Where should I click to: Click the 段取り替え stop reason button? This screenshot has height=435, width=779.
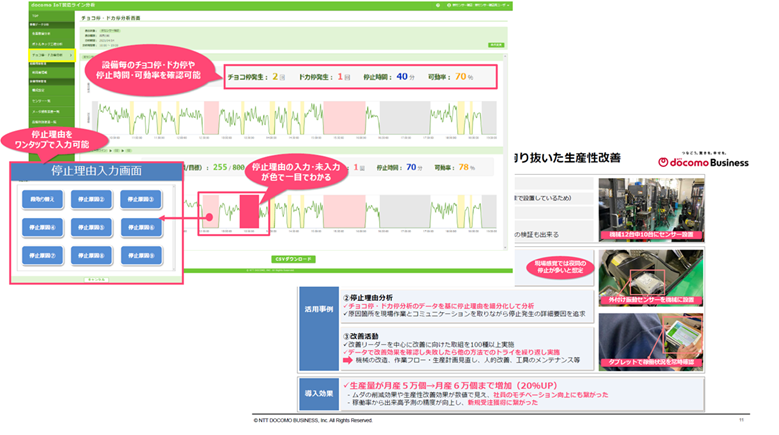43,199
